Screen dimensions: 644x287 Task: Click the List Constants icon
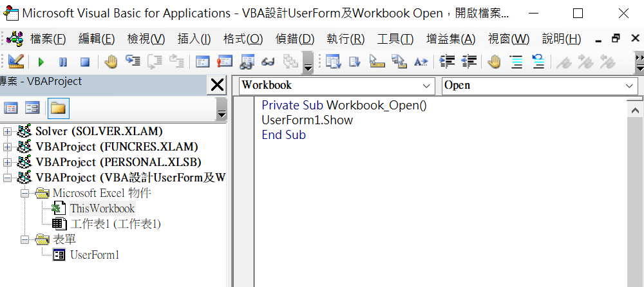(355, 62)
